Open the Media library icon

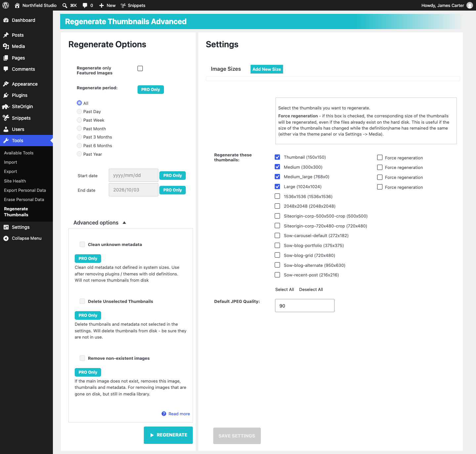[6, 46]
